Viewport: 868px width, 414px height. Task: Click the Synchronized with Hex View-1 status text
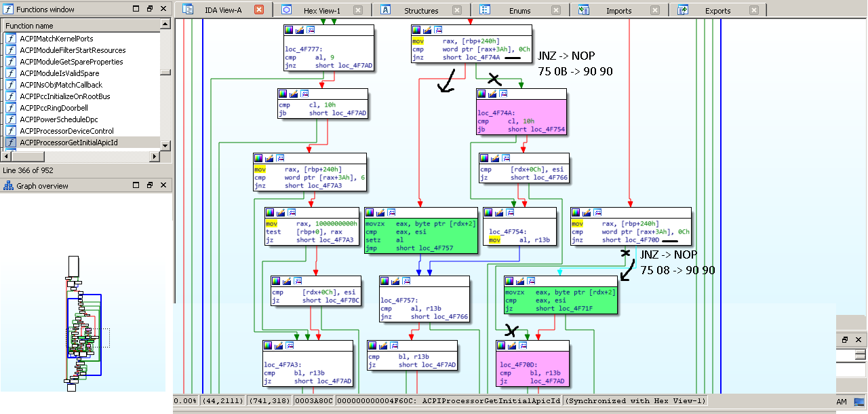coord(635,400)
